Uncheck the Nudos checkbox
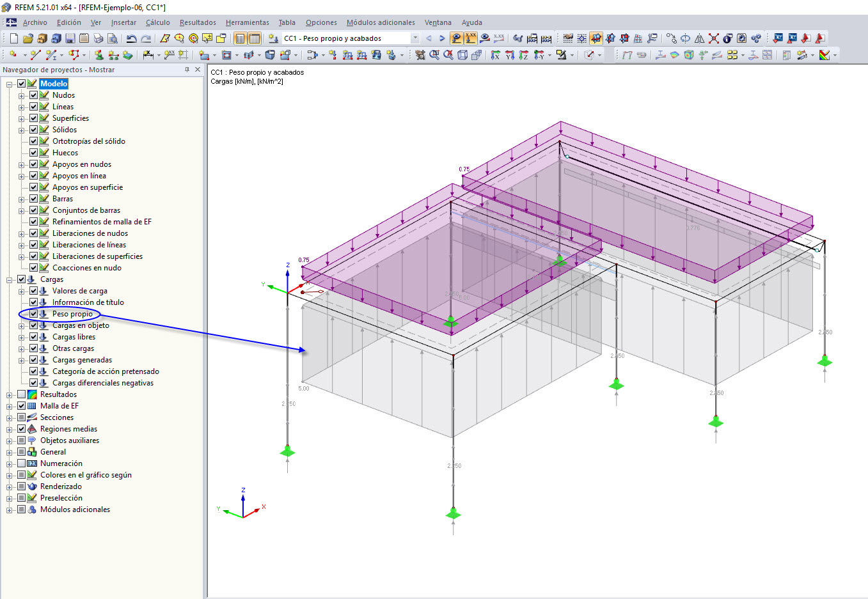868x599 pixels. (34, 95)
